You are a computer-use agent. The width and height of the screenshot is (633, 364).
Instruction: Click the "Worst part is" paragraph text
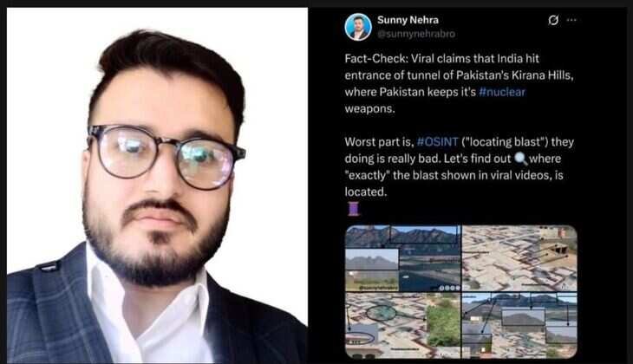point(459,166)
